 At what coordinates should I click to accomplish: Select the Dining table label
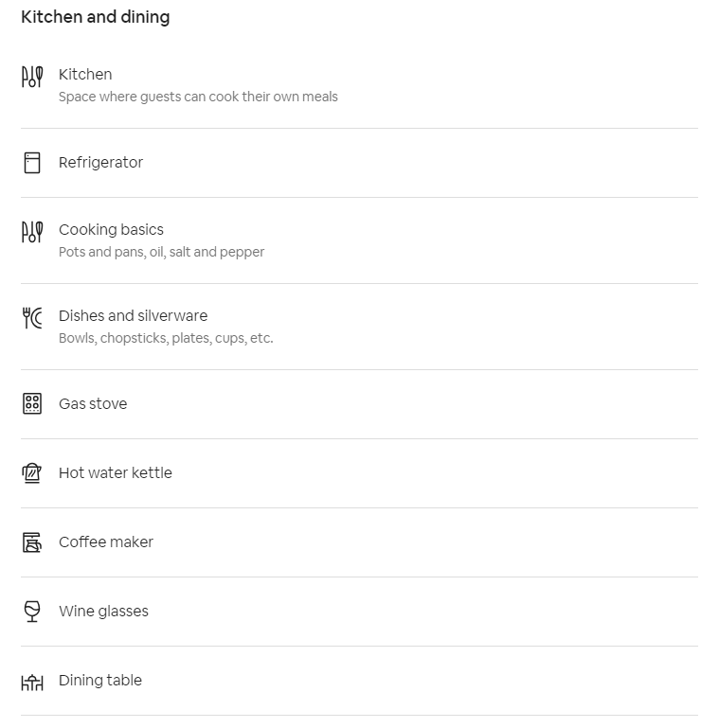(100, 680)
